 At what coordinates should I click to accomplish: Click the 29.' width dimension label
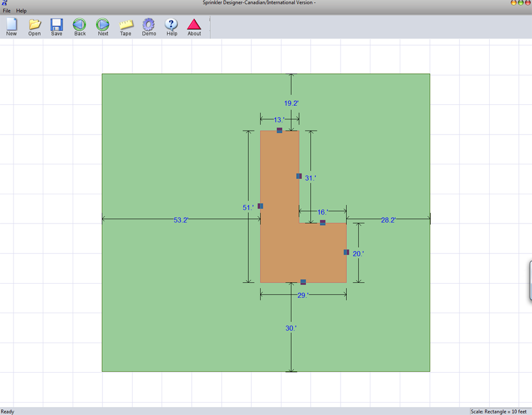tap(303, 295)
